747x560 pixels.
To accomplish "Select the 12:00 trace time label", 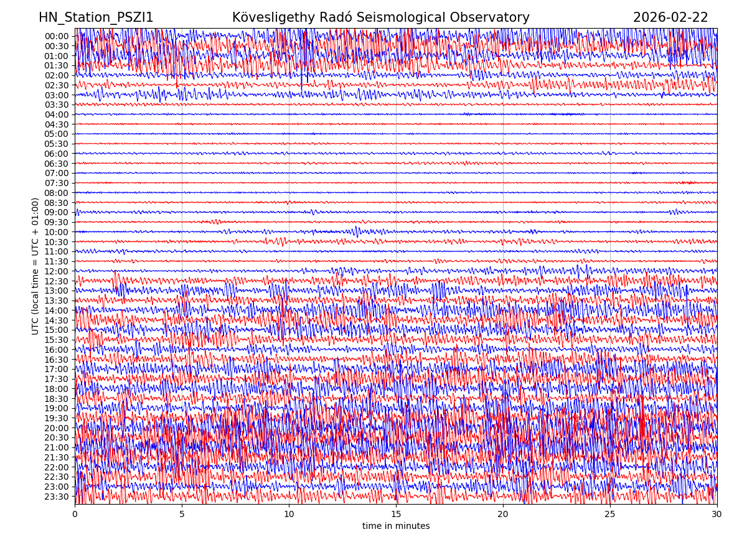I will pyautogui.click(x=56, y=271).
